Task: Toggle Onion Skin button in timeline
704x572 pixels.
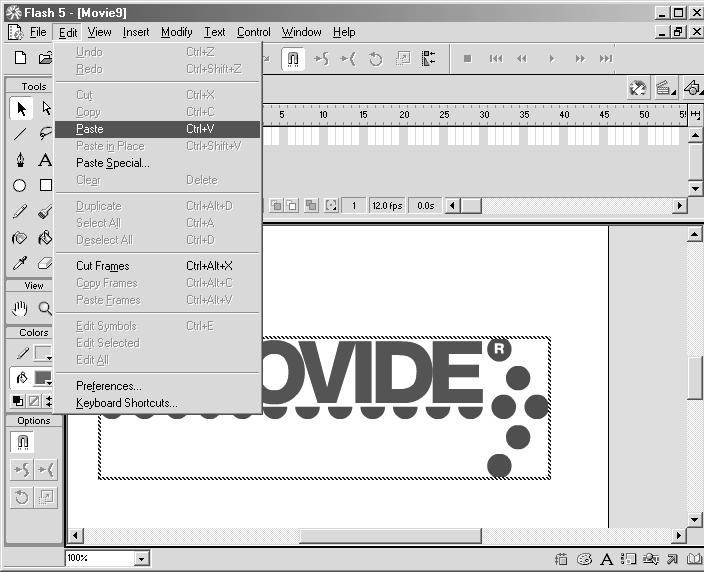Action: (277, 206)
